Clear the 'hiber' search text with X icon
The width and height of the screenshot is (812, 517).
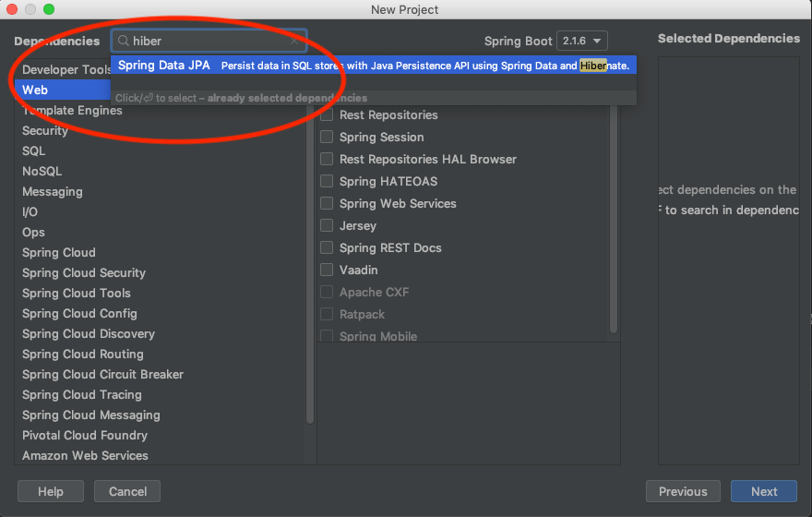[x=294, y=41]
